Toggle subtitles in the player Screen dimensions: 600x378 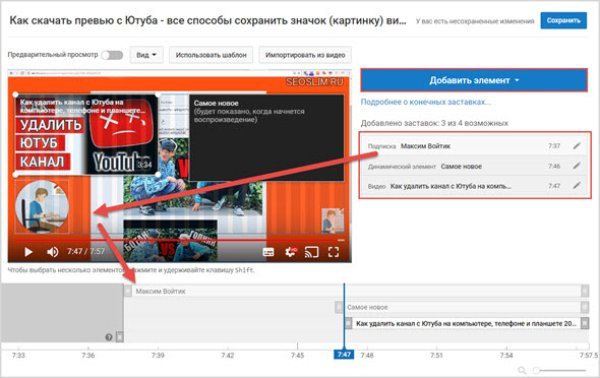268,252
